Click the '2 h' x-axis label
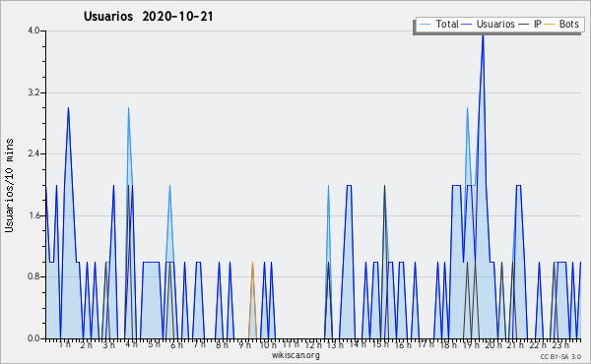The height and width of the screenshot is (364, 591). (x=87, y=345)
